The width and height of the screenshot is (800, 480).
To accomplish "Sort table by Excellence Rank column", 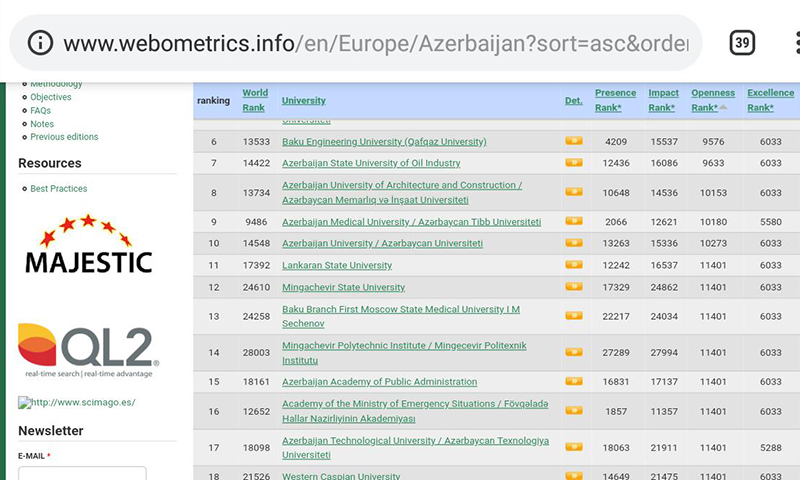I will [770, 100].
